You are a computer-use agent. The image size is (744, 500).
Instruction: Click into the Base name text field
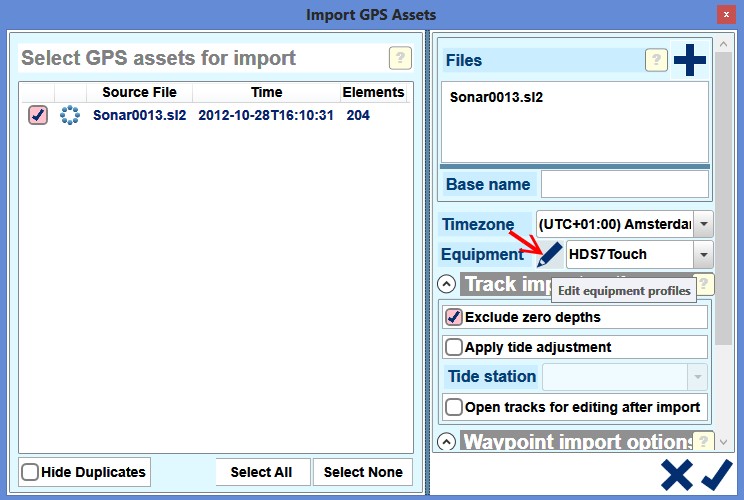pos(624,184)
